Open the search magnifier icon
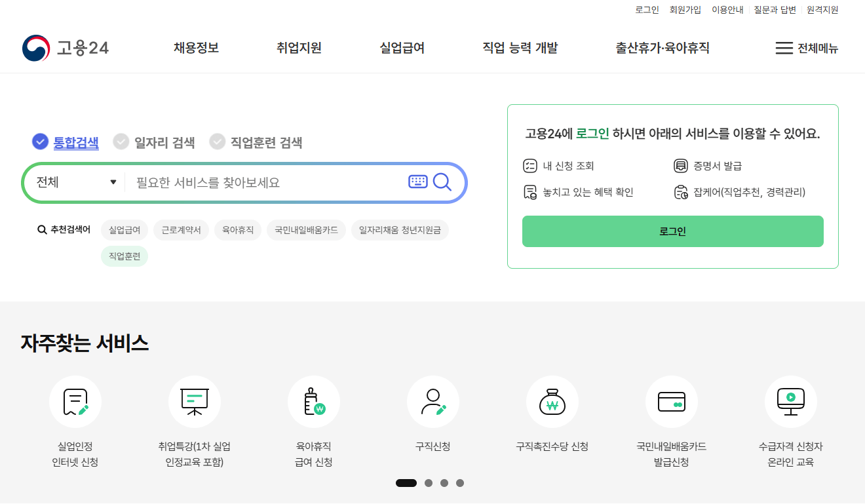This screenshot has height=504, width=865. [442, 182]
